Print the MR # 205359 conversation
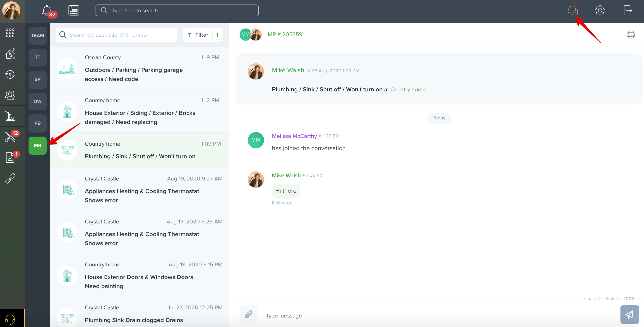Image resolution: width=644 pixels, height=327 pixels. coord(631,34)
